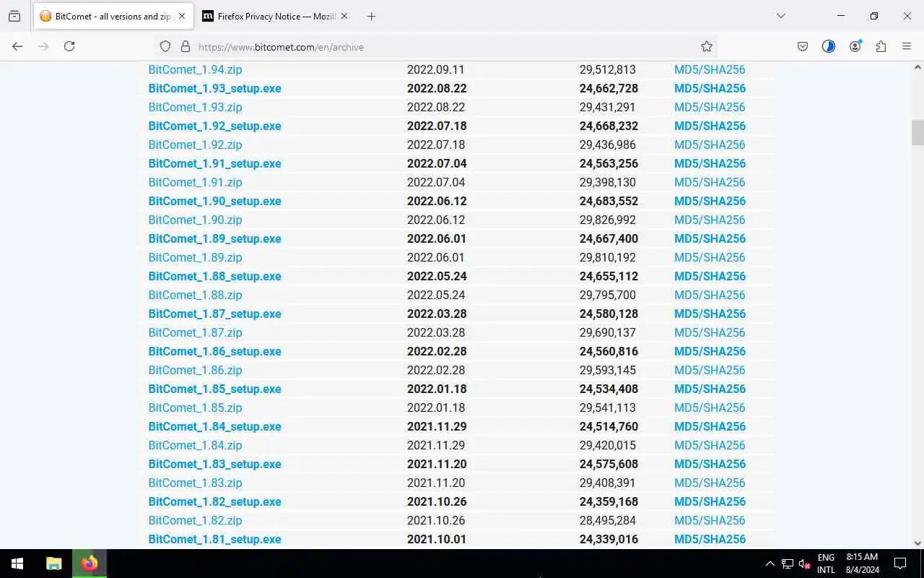Open MD5/SHA256 for BitComet_1.87_setup.exe

(710, 314)
